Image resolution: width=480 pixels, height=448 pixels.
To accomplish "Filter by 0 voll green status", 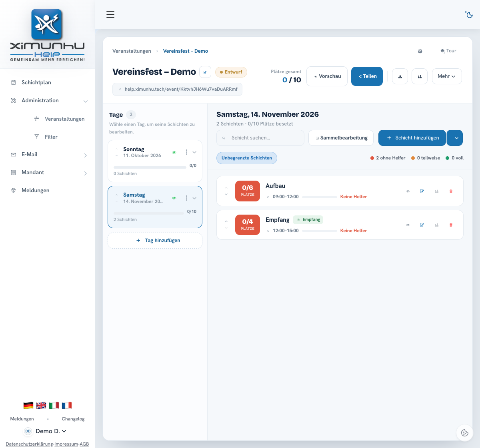I will 454,158.
